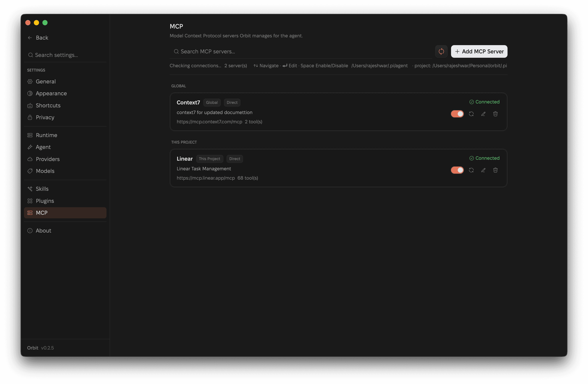Open Providers settings

pos(65,159)
